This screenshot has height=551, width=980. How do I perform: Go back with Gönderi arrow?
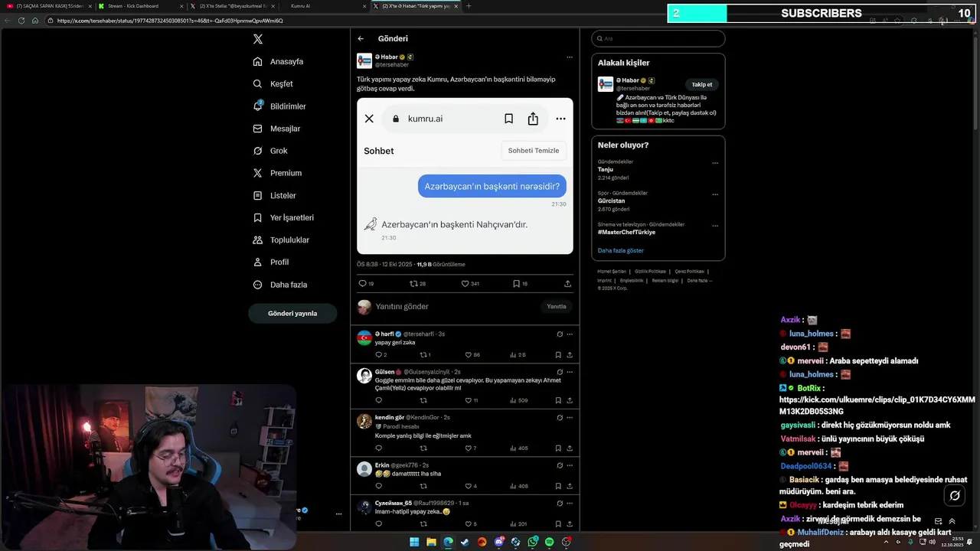tap(361, 38)
